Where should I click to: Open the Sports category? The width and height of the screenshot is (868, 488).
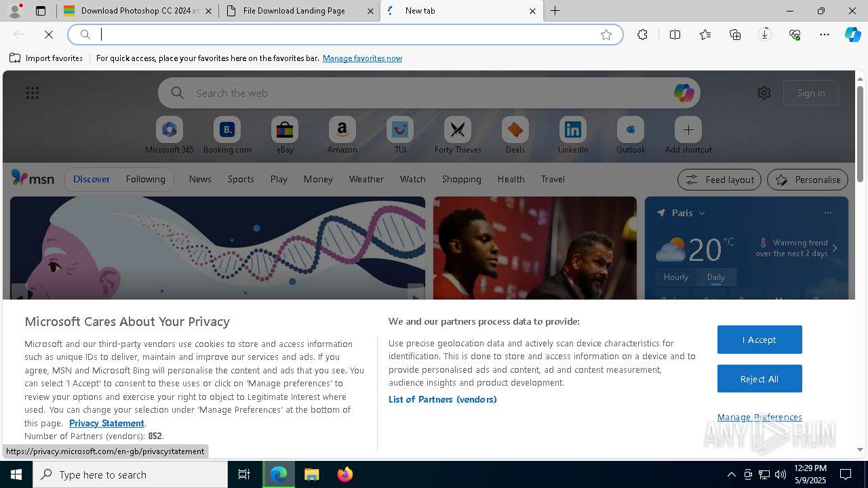point(241,179)
